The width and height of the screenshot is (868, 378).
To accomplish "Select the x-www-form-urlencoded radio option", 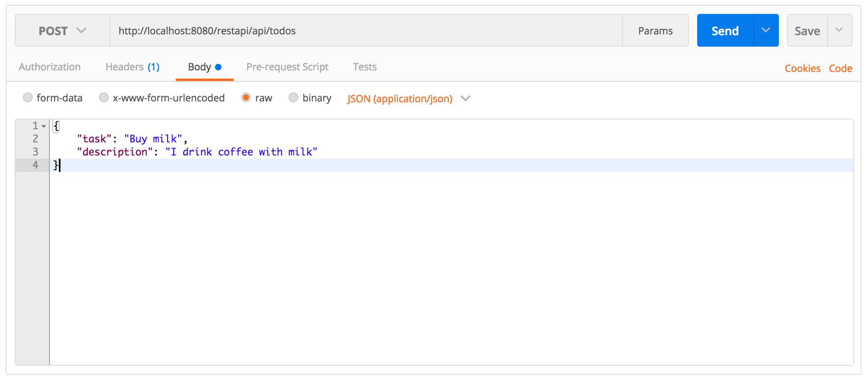I will (x=104, y=98).
